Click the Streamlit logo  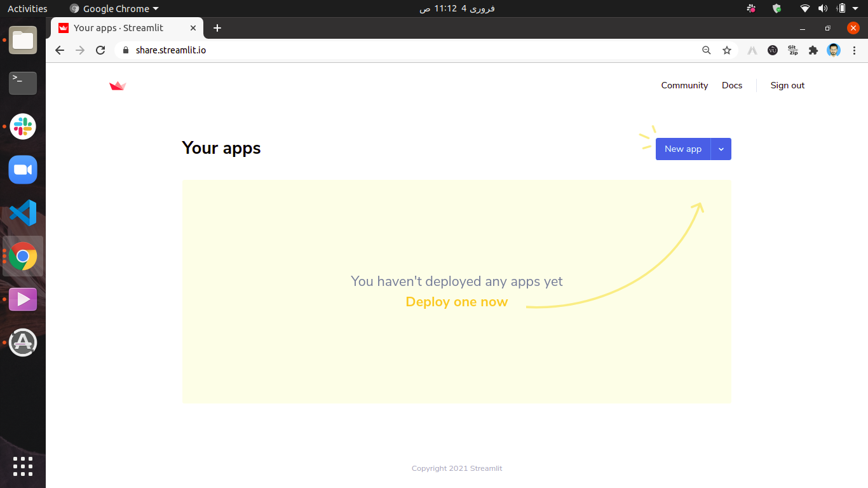point(118,85)
